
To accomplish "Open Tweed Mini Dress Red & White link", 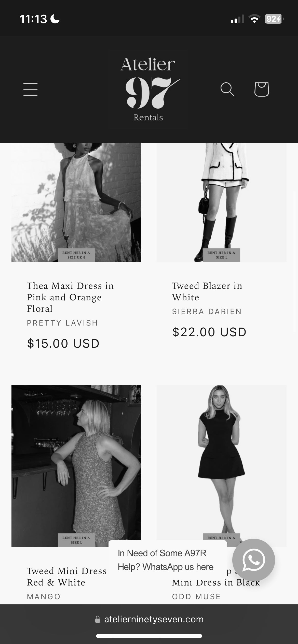I will (x=67, y=577).
